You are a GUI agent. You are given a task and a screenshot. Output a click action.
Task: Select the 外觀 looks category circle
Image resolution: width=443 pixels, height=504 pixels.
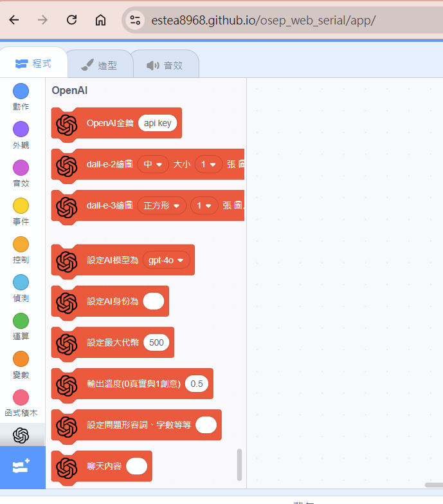click(21, 129)
